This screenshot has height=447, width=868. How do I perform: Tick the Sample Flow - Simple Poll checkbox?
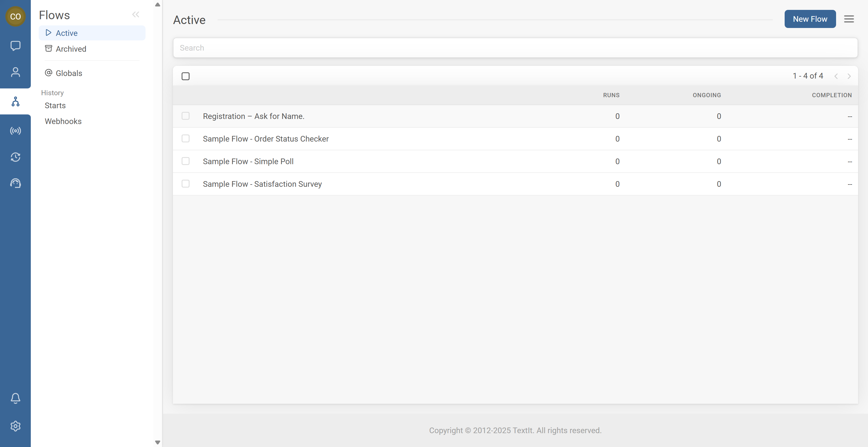tap(185, 161)
